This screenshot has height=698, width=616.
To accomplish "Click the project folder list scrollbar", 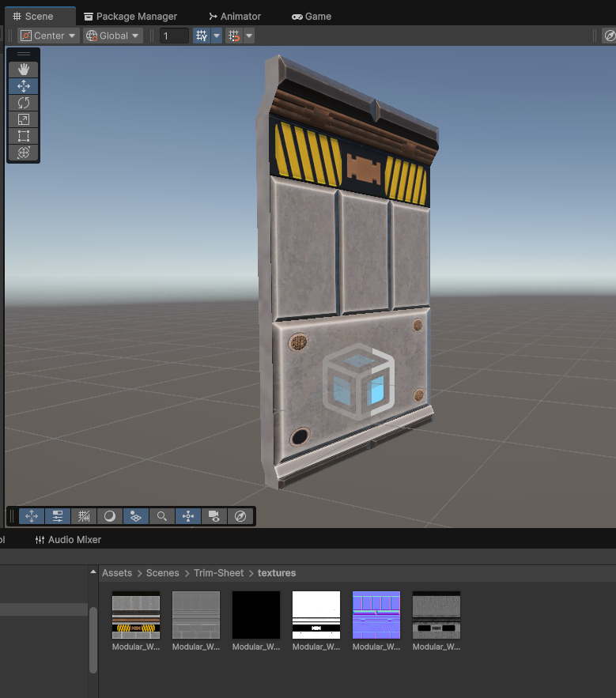I will [x=93, y=640].
